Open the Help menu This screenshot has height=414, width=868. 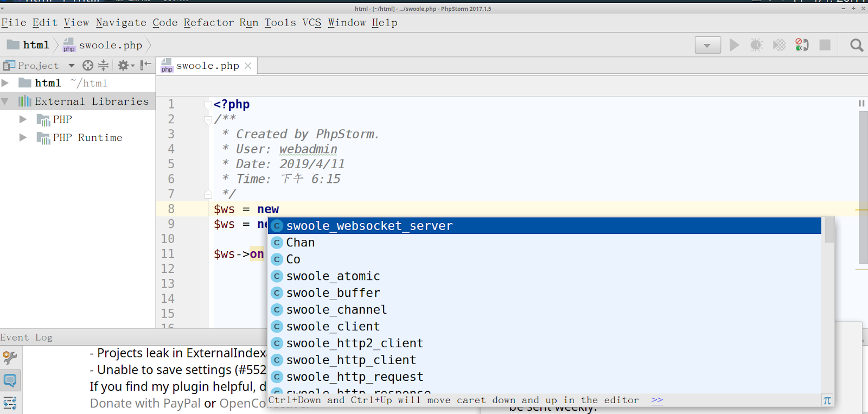coord(385,23)
